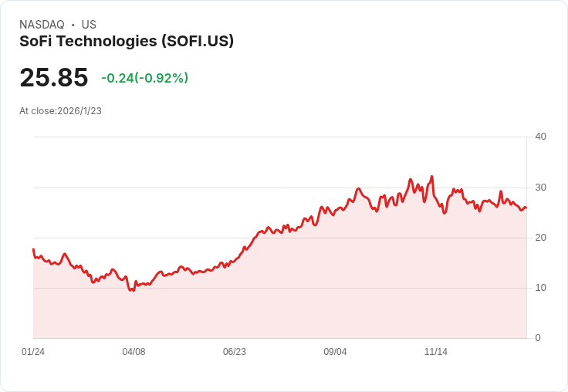Select the 04/08 date on x-axis
The height and width of the screenshot is (392, 568).
tap(134, 352)
